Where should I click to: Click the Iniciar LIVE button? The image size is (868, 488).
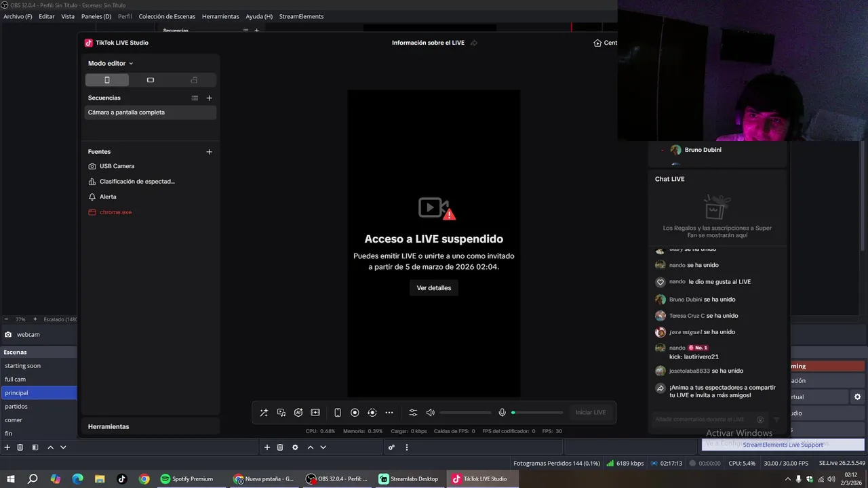tap(591, 412)
